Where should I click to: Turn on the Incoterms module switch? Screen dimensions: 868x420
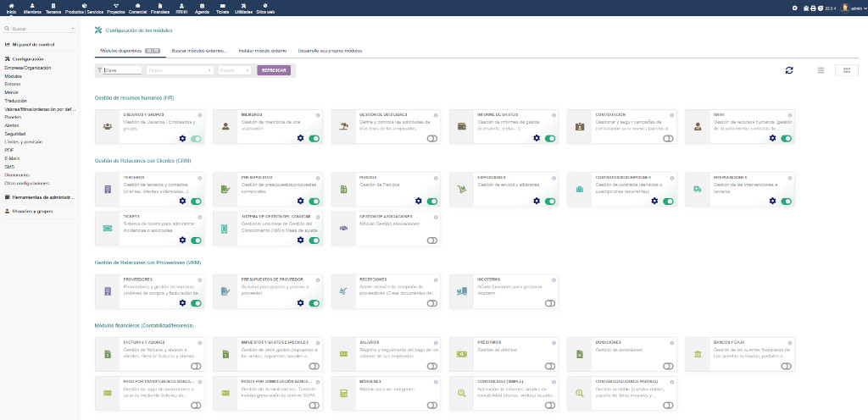550,303
